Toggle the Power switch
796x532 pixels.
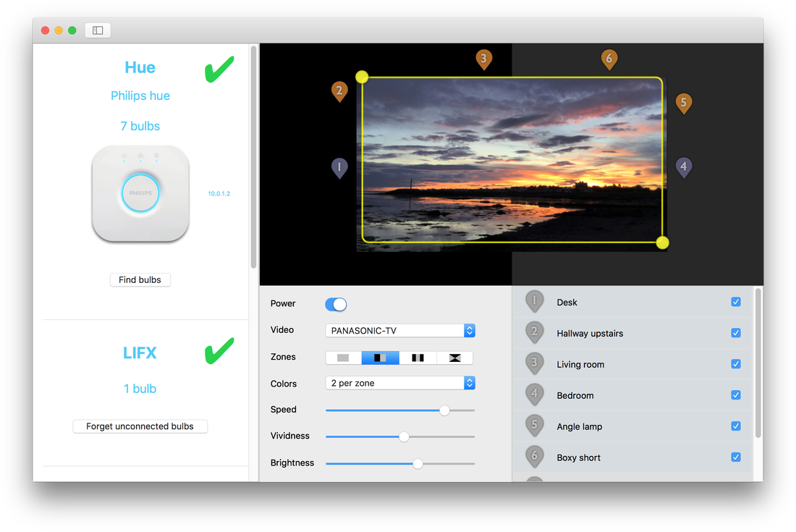tap(336, 304)
